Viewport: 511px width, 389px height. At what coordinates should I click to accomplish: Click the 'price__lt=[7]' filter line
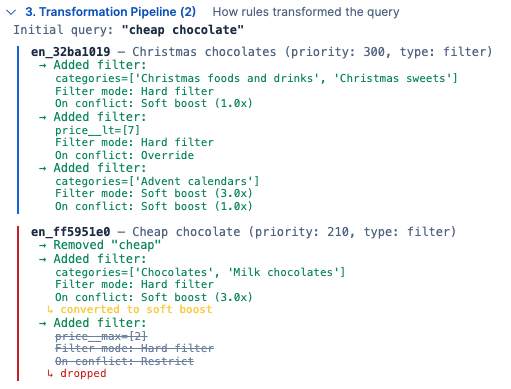(97, 130)
